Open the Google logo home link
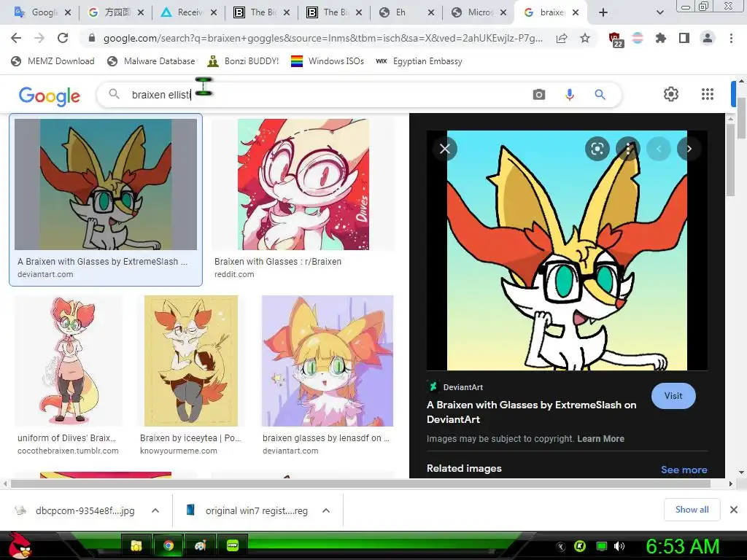The width and height of the screenshot is (747, 560). 50,96
